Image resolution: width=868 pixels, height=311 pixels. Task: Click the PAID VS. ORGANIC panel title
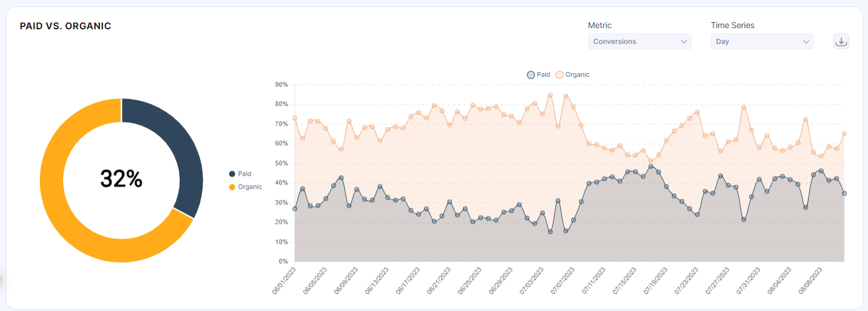(x=66, y=26)
